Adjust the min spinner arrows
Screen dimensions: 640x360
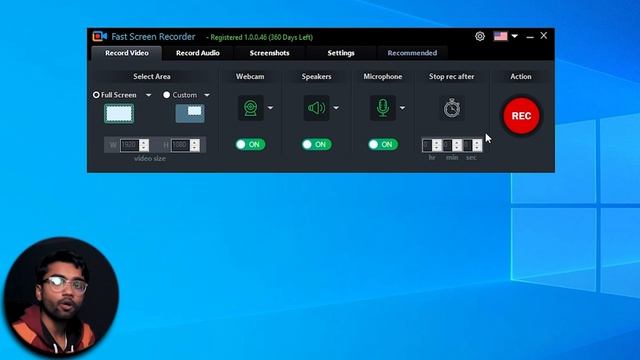tap(457, 145)
